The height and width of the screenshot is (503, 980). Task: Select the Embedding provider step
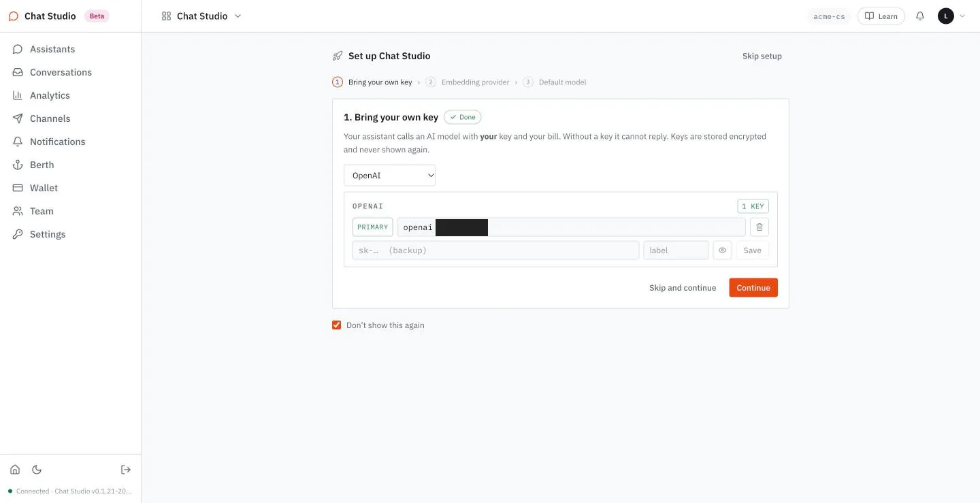pyautogui.click(x=468, y=82)
